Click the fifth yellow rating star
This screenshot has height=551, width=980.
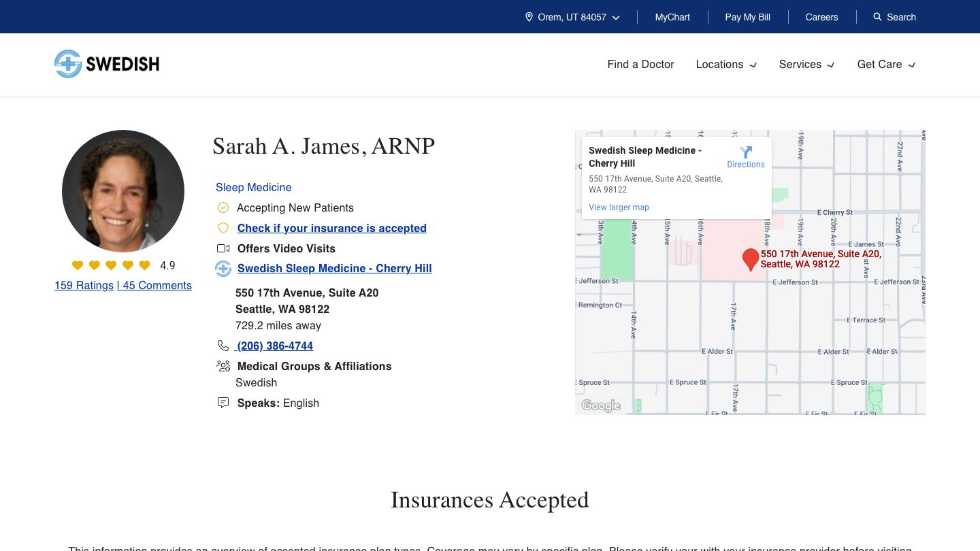(x=144, y=265)
